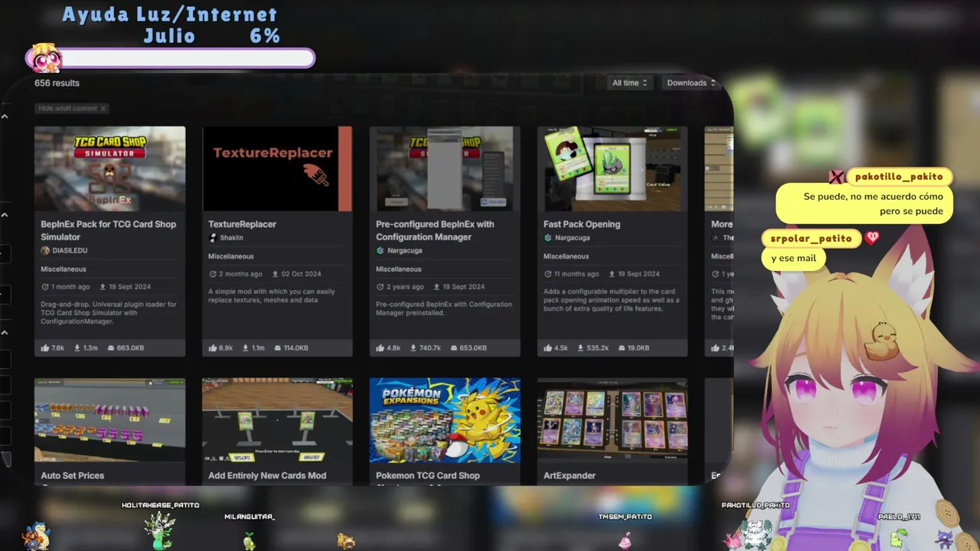Open the 'Add Entirely New Cards Mod' title
Image resolution: width=980 pixels, height=551 pixels.
267,476
